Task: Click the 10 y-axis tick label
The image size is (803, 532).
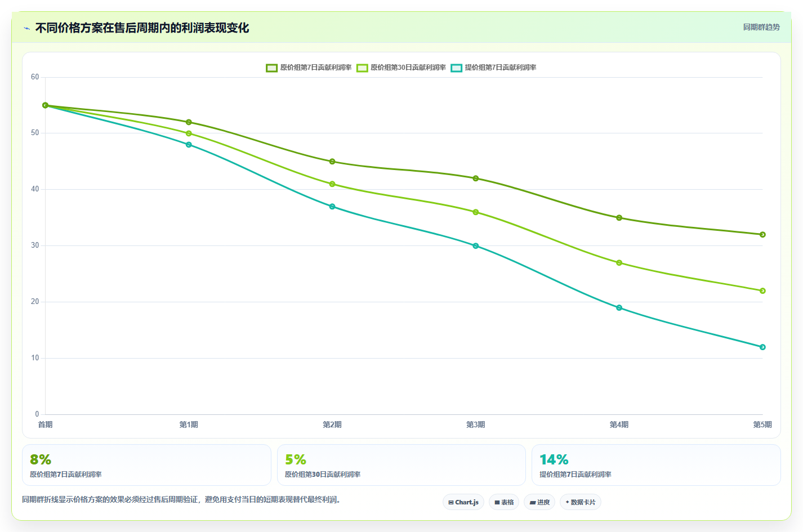Action: pyautogui.click(x=35, y=358)
